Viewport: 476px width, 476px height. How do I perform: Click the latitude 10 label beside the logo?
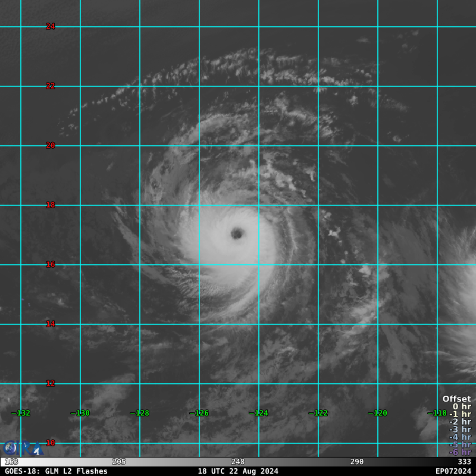(x=51, y=443)
